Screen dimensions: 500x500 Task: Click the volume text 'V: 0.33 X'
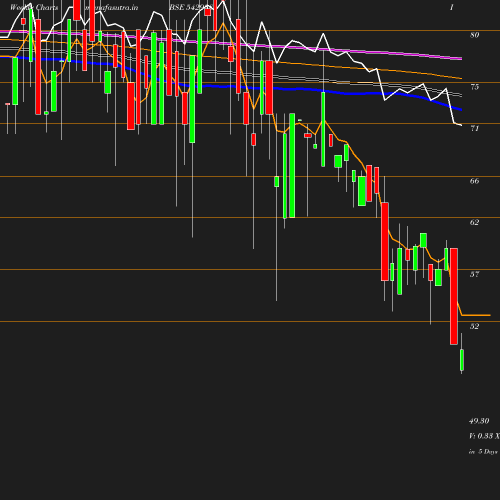pos(484,436)
